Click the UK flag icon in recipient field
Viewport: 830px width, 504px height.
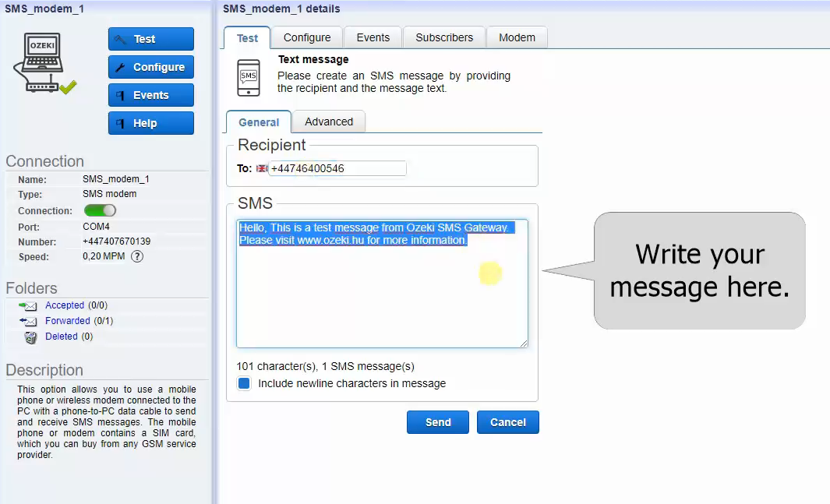(262, 168)
